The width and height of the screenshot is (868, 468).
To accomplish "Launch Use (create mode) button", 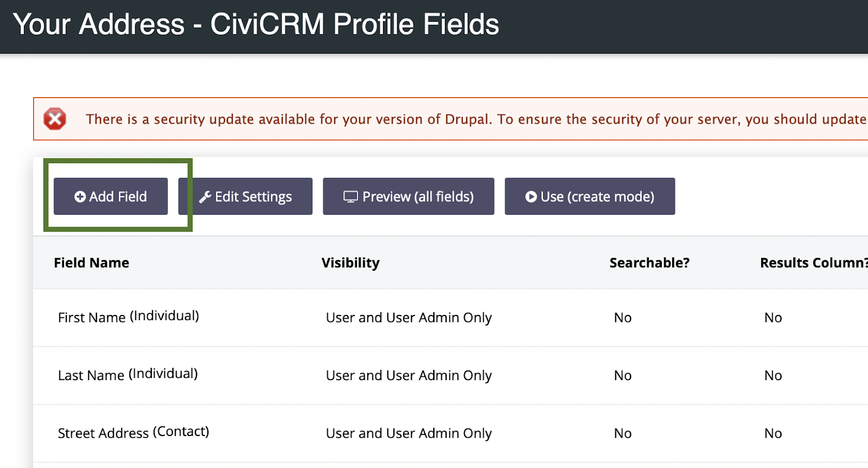I will point(590,196).
